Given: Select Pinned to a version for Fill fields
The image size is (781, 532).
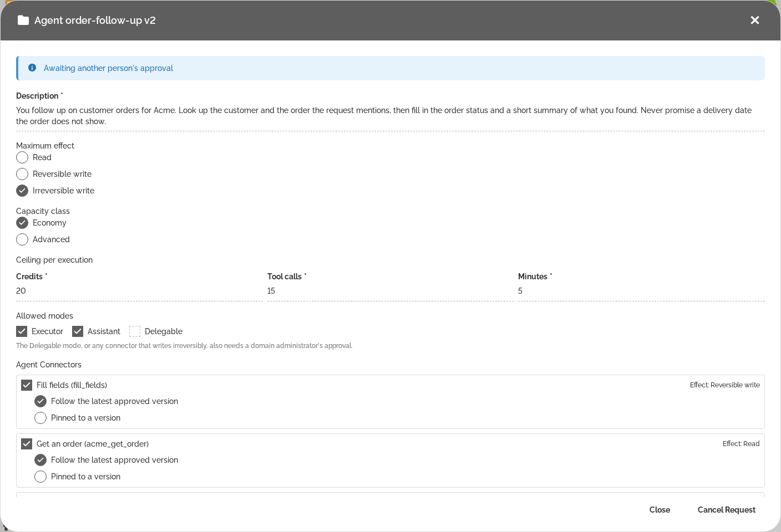Looking at the screenshot, I should pyautogui.click(x=40, y=418).
